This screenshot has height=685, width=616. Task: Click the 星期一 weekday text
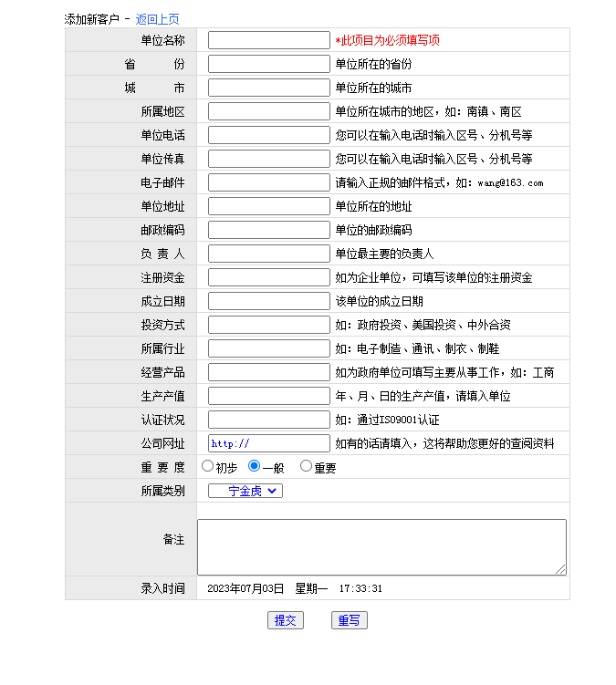(311, 589)
